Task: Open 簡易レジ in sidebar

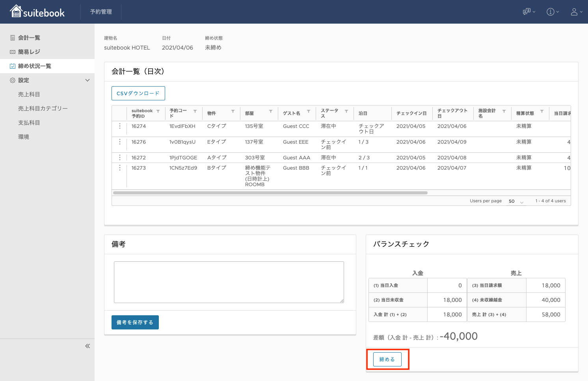Action: tap(47, 52)
